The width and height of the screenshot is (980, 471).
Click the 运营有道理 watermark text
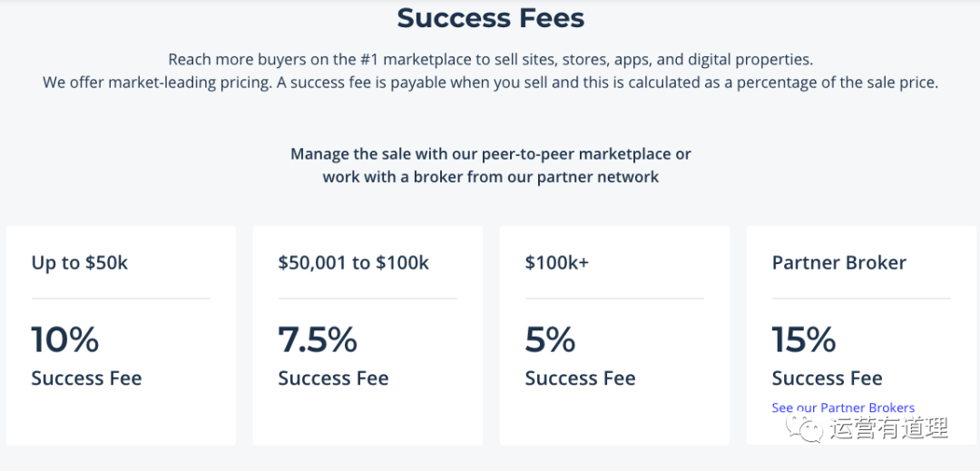[889, 427]
